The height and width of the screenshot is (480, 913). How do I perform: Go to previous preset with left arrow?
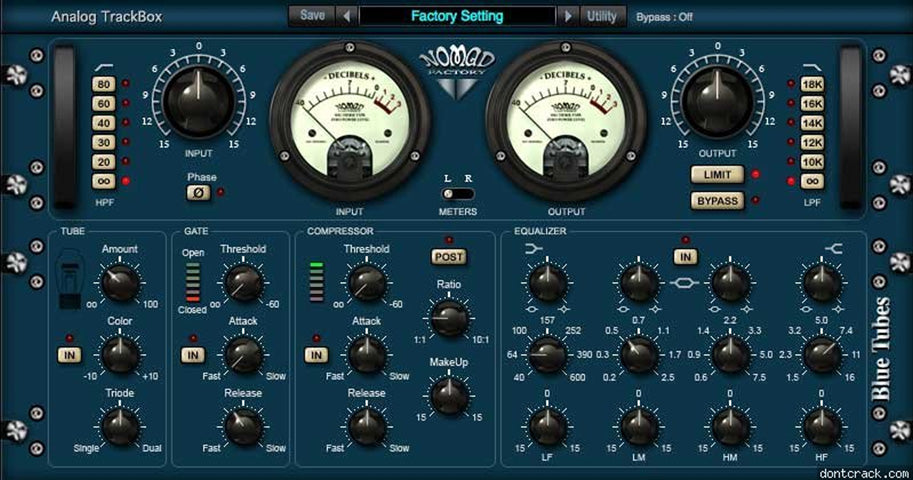click(346, 16)
